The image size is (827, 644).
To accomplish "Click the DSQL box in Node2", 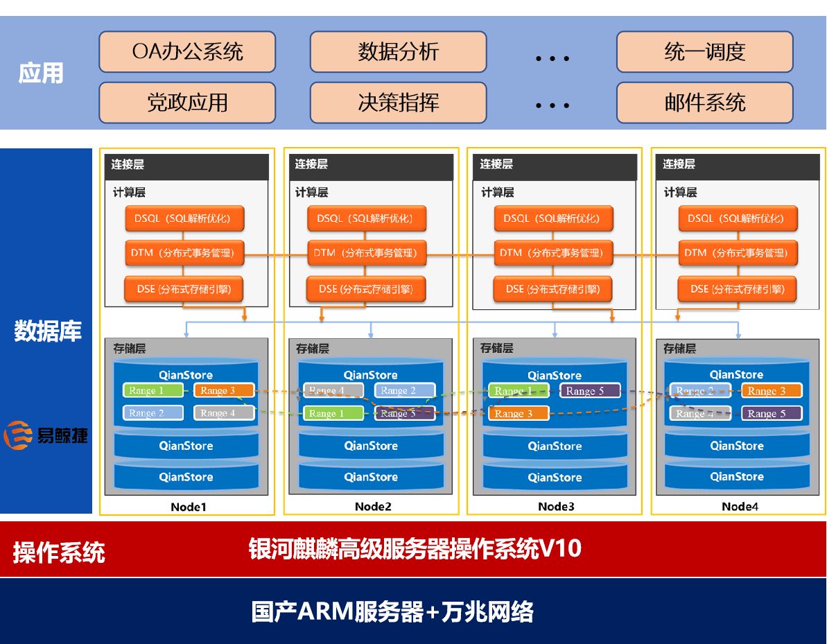I will [367, 218].
